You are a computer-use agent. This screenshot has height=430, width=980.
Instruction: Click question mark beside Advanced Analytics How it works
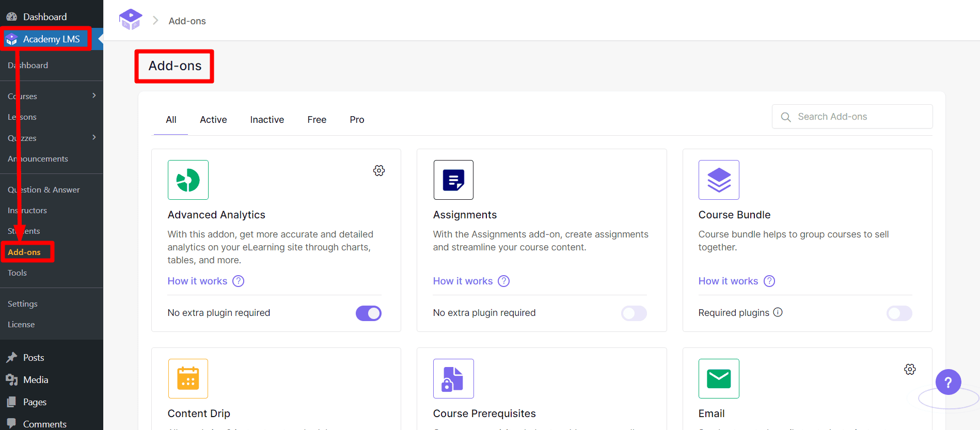[x=238, y=281]
